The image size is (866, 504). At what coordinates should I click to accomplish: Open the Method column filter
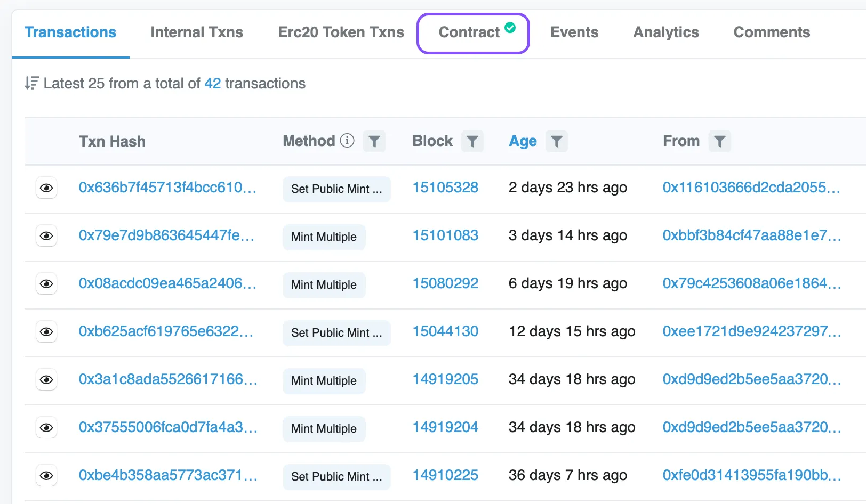point(374,141)
